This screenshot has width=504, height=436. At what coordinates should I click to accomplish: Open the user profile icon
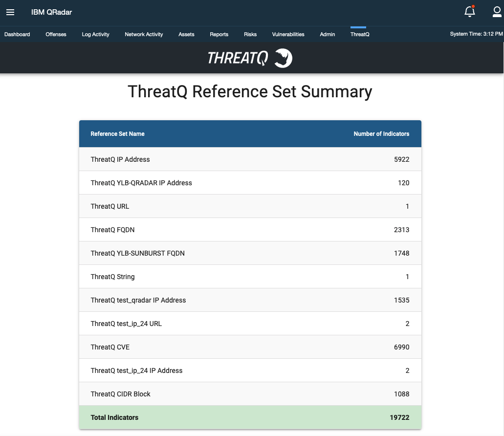coord(497,12)
